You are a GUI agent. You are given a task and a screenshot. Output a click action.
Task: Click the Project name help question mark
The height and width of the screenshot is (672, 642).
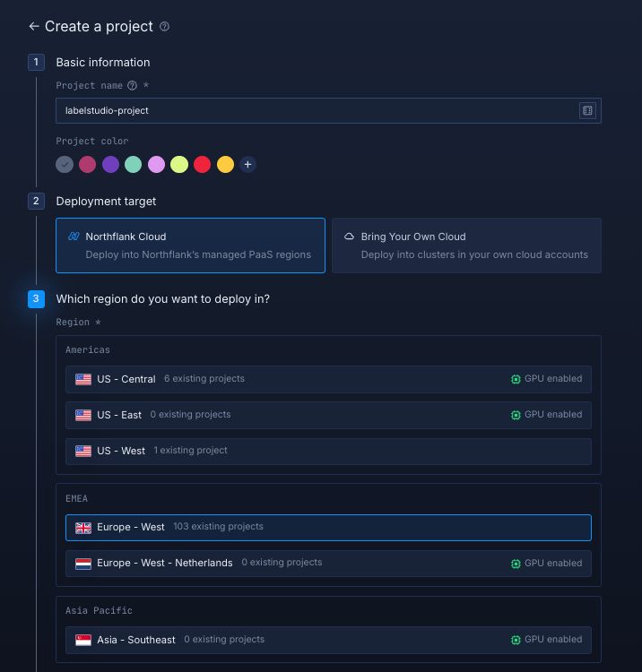132,86
